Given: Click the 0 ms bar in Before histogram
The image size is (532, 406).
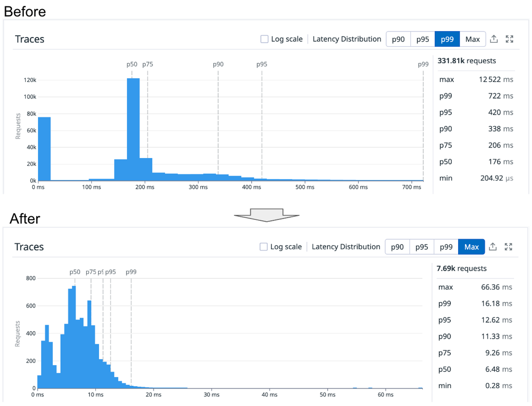Looking at the screenshot, I should coord(44,149).
